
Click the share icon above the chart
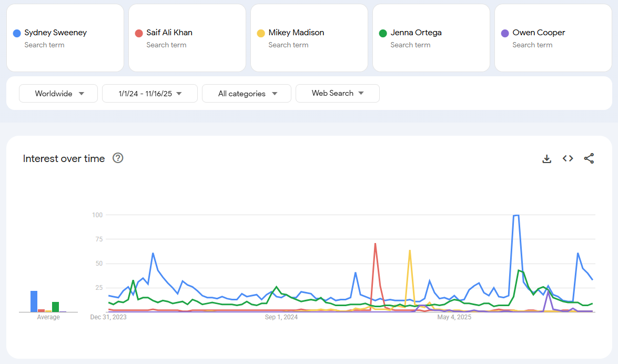589,158
